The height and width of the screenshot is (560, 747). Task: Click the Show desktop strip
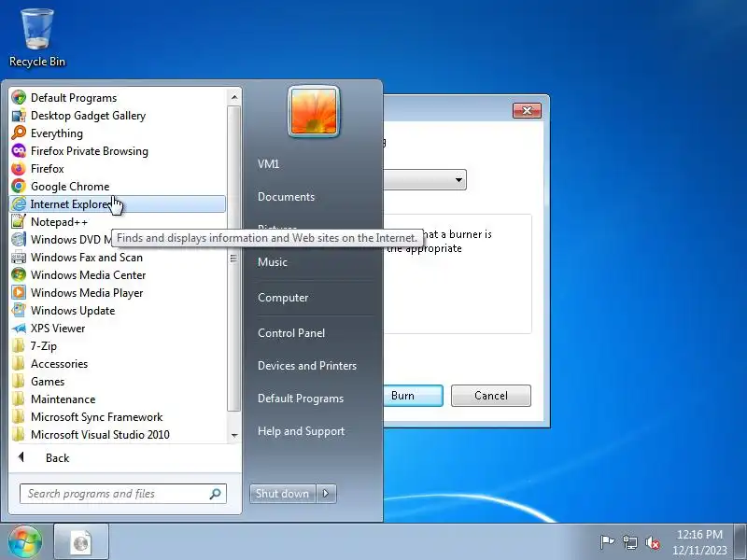click(740, 542)
